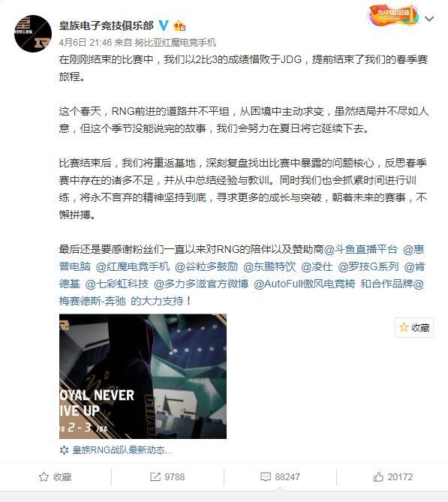Screen dimensions: 448x502
Task: Open the @七彩虹科技 mention
Action: [117, 284]
